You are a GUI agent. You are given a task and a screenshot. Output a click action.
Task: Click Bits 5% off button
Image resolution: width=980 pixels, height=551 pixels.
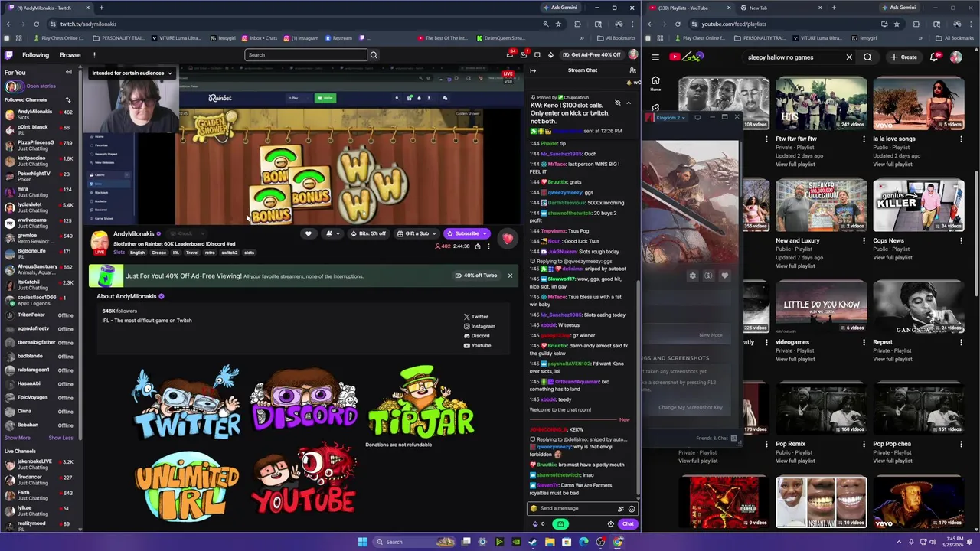[368, 233]
